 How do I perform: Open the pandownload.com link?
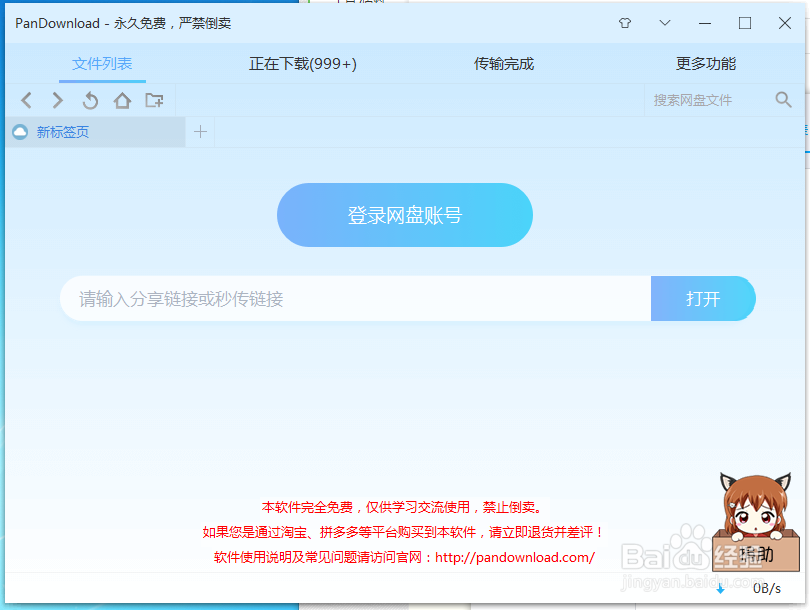point(515,557)
